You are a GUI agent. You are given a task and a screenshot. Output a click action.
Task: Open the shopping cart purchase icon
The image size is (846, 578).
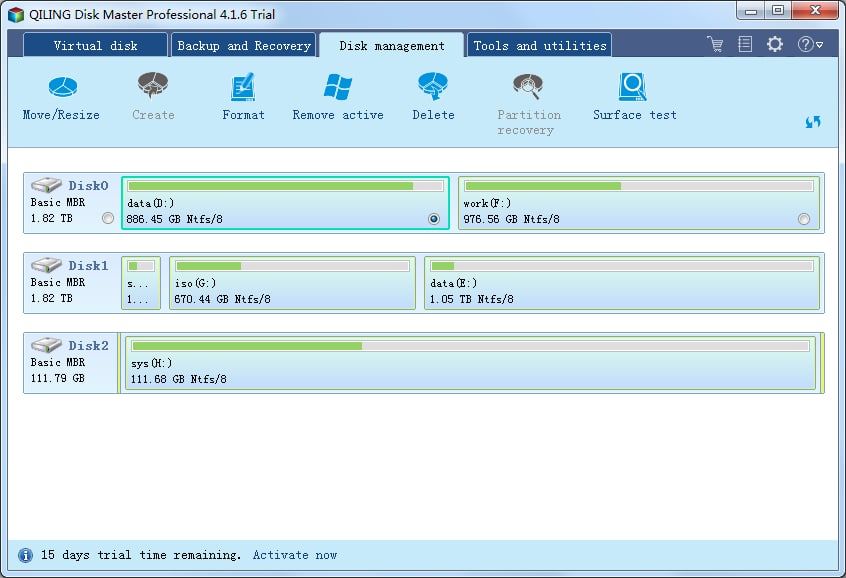[x=715, y=44]
